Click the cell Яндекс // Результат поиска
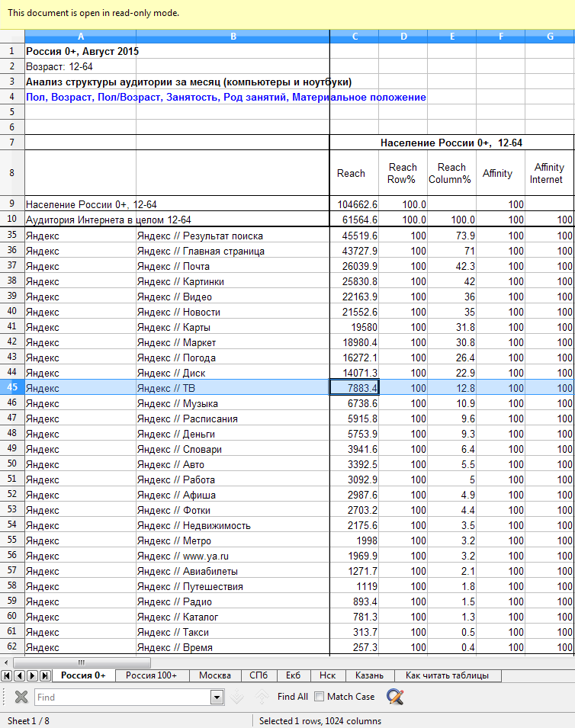This screenshot has height=728, width=575. click(x=233, y=236)
